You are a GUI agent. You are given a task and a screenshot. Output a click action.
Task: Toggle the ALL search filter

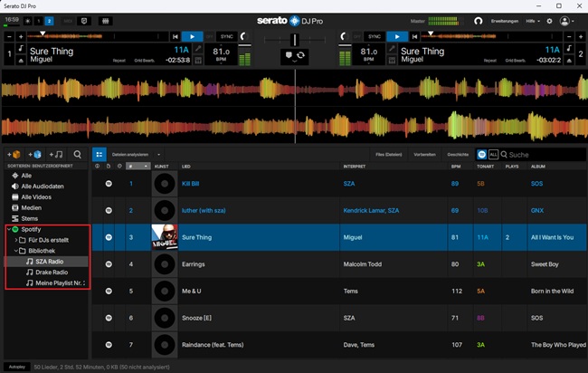tap(494, 154)
